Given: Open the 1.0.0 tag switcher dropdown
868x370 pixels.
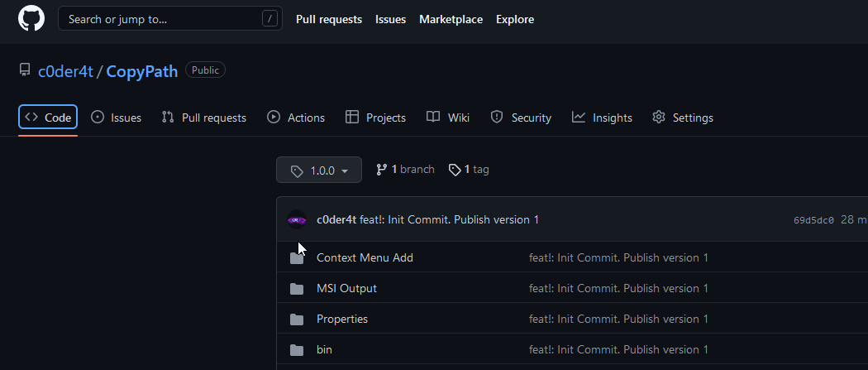Looking at the screenshot, I should [319, 171].
